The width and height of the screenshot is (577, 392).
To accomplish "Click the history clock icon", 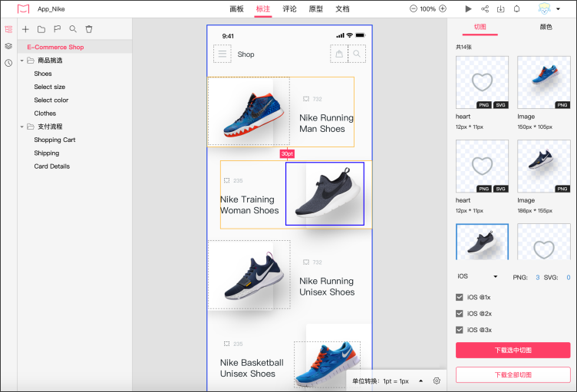I will (8, 63).
